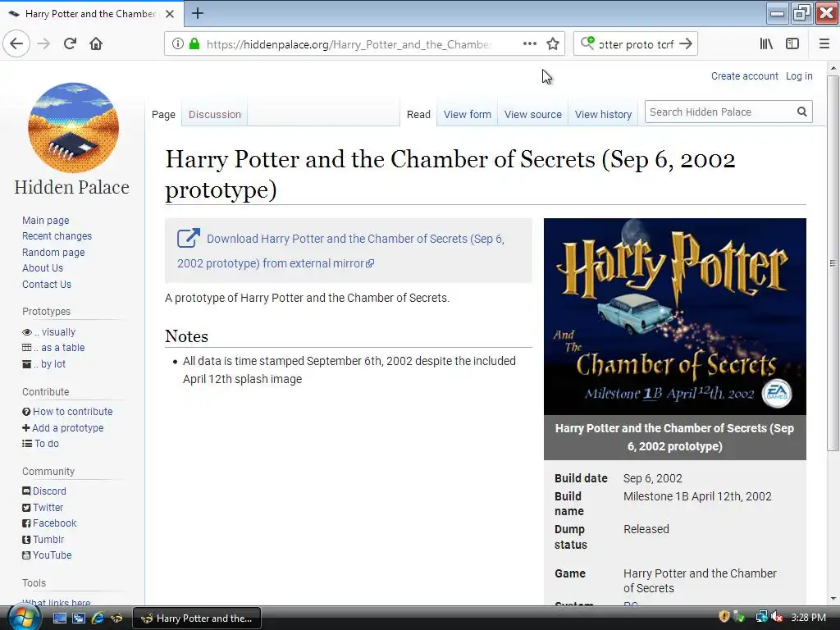Click the Harry Potter taskbar button
This screenshot has height=630, width=840.
pyautogui.click(x=197, y=619)
